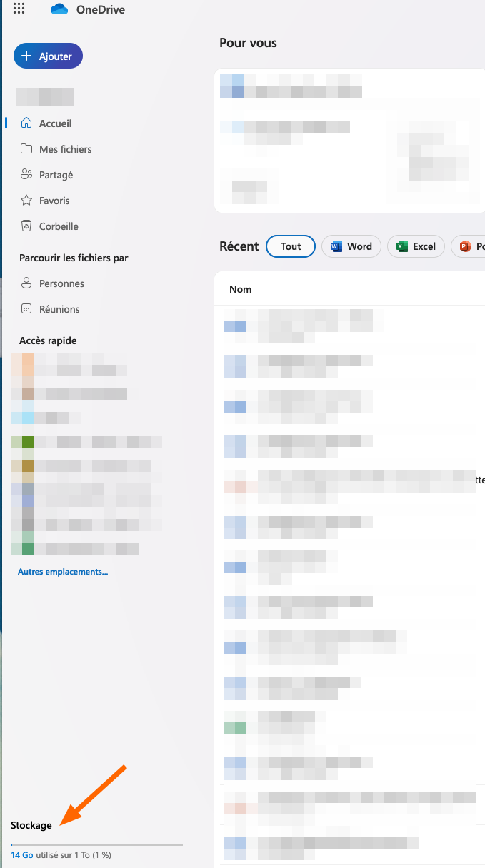485x868 pixels.
Task: Click the storage usage progress bar
Action: point(96,844)
